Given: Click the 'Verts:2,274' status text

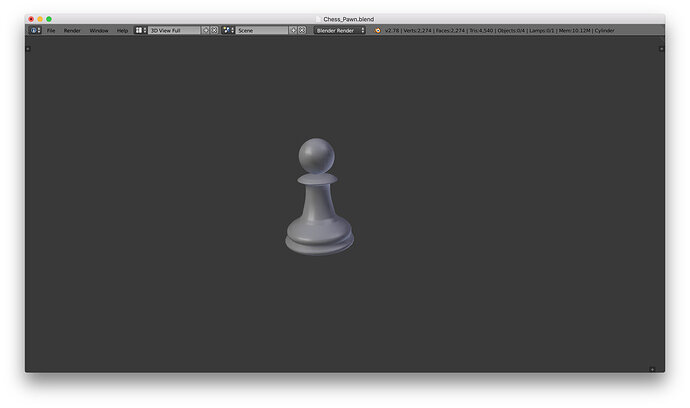Looking at the screenshot, I should (x=417, y=30).
